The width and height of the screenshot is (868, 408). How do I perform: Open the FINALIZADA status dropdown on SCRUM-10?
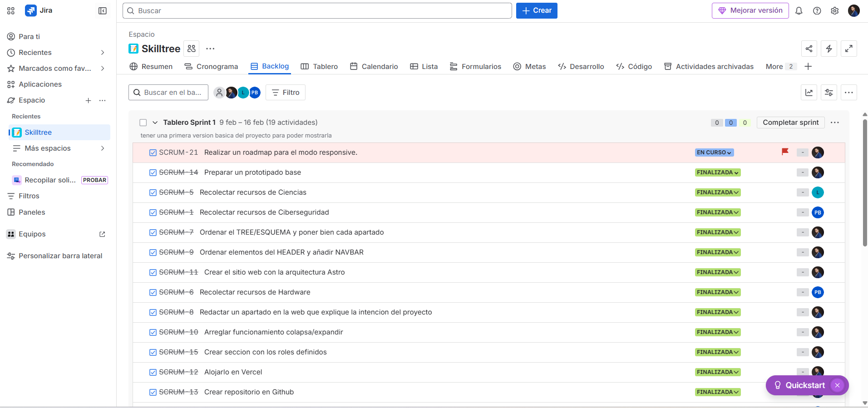pyautogui.click(x=718, y=332)
